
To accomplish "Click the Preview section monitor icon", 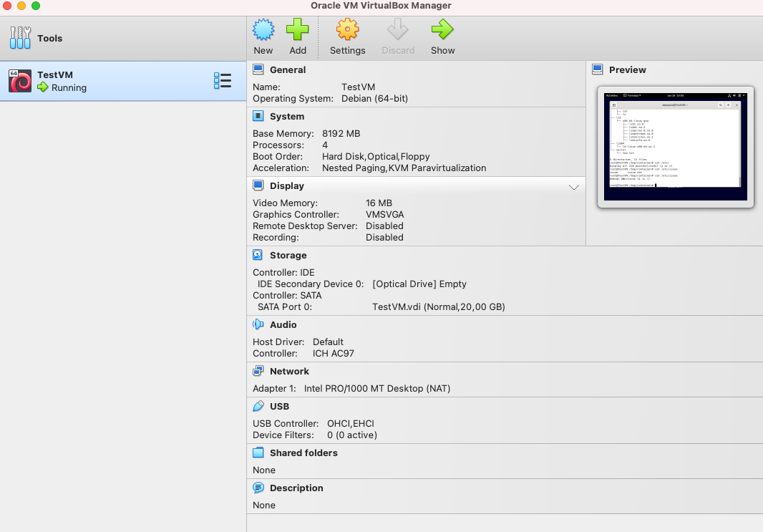I will coord(597,69).
